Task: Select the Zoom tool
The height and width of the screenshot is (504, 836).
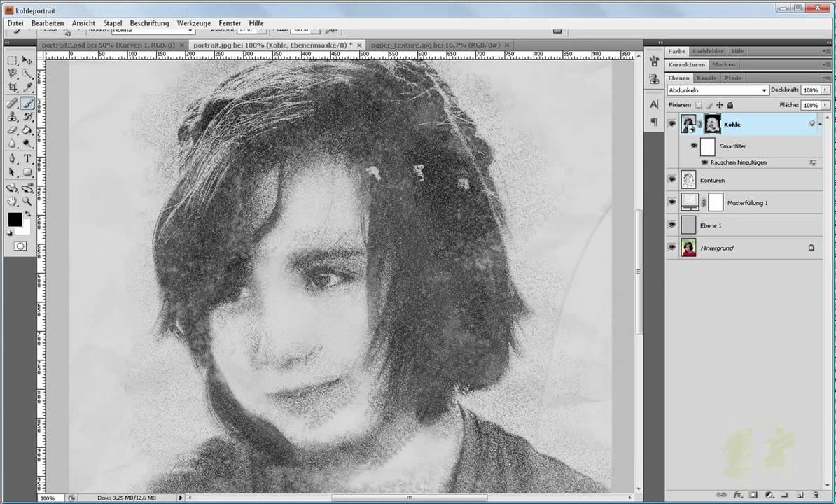Action: [x=27, y=201]
